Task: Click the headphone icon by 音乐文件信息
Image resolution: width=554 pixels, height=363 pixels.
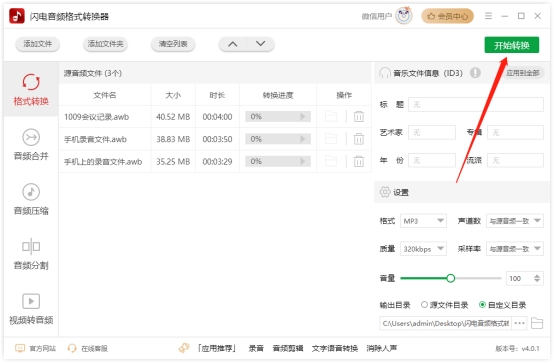Action: click(384, 73)
